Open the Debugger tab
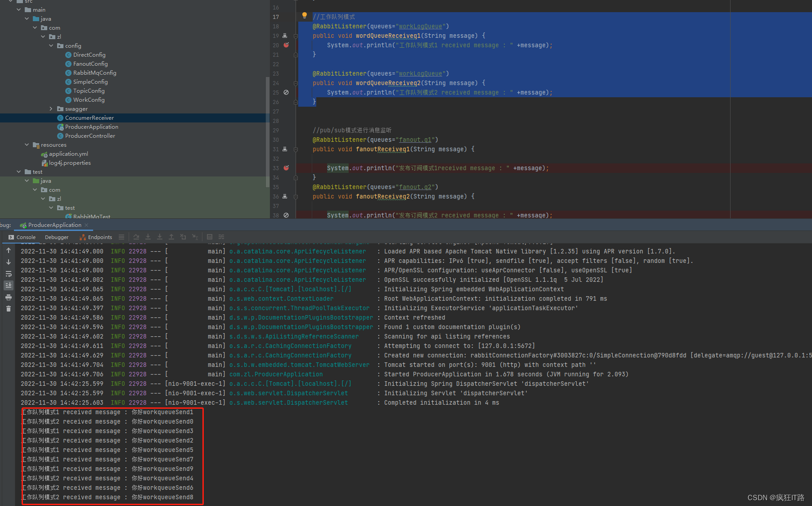Image resolution: width=812 pixels, height=506 pixels. pyautogui.click(x=57, y=237)
